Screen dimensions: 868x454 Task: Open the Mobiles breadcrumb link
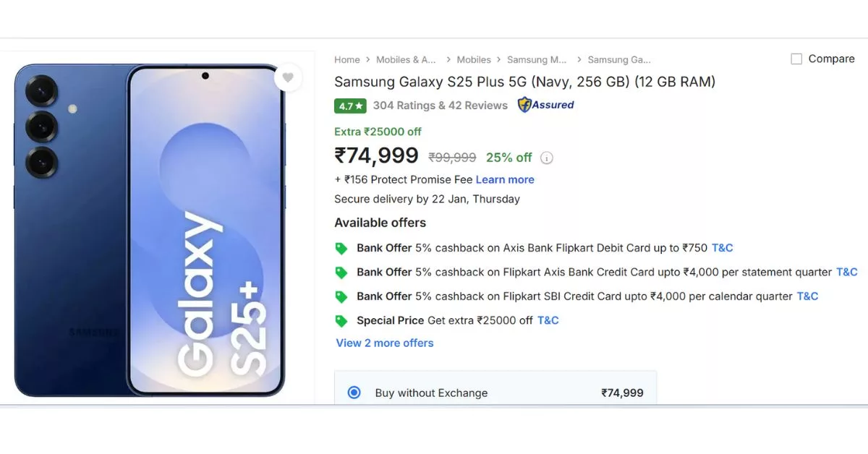(x=474, y=59)
